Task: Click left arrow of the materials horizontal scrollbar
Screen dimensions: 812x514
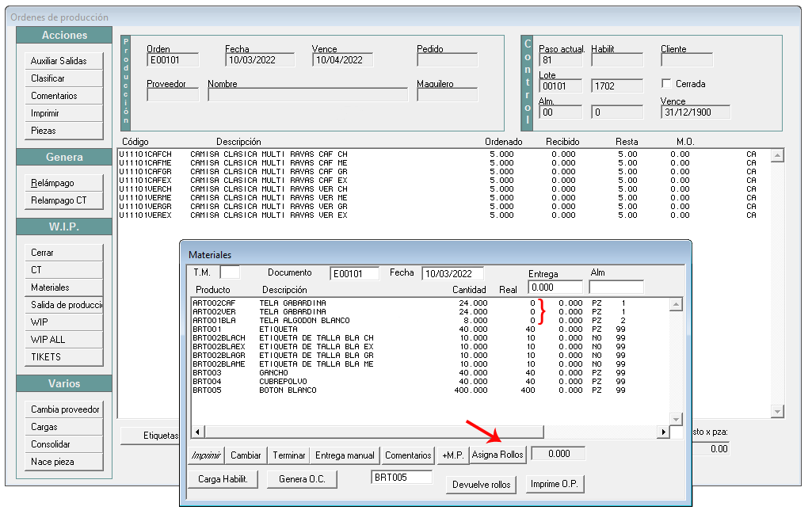Action: coord(198,432)
